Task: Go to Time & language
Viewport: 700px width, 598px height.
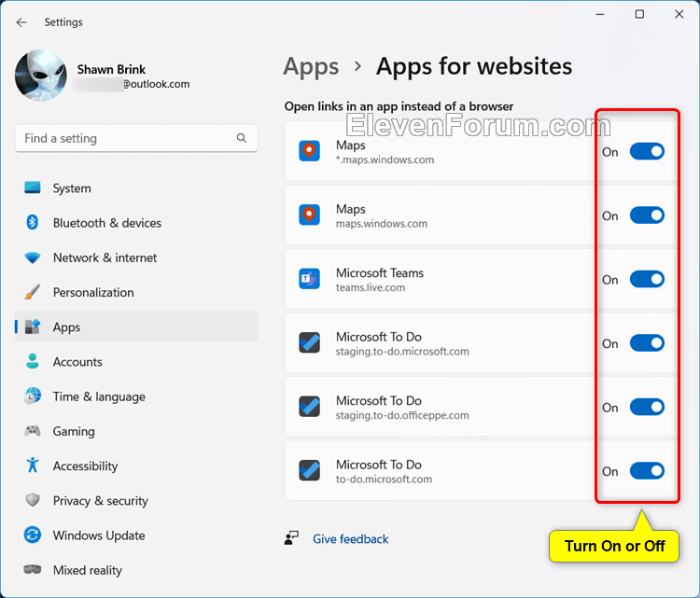Action: tap(136, 396)
